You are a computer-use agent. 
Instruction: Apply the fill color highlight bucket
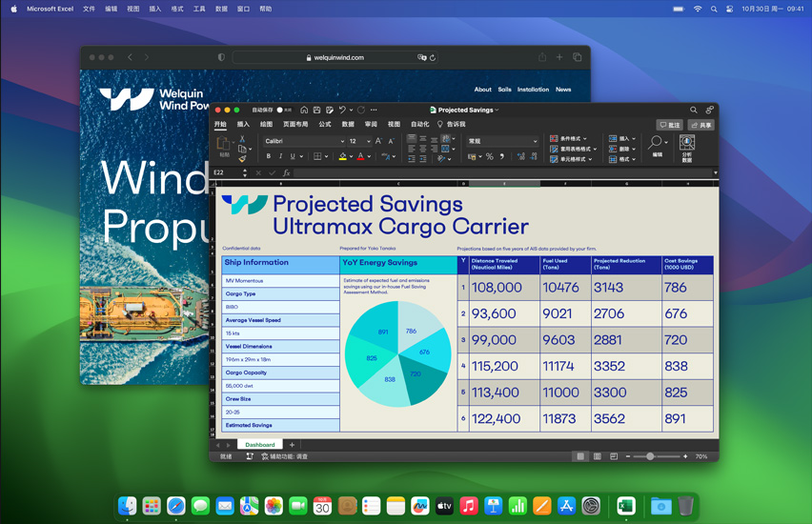pos(342,156)
